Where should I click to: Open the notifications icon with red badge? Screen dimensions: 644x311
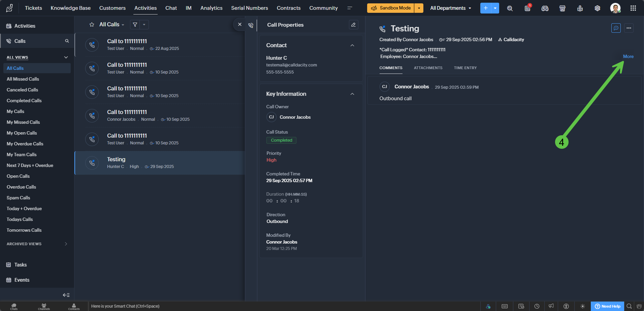(x=527, y=8)
